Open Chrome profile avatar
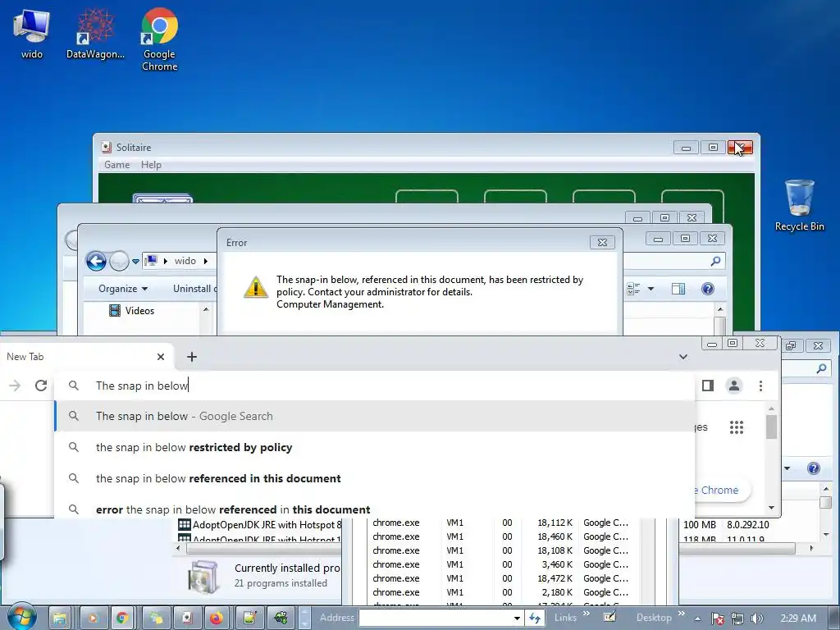Viewport: 840px width, 630px height. (x=734, y=386)
